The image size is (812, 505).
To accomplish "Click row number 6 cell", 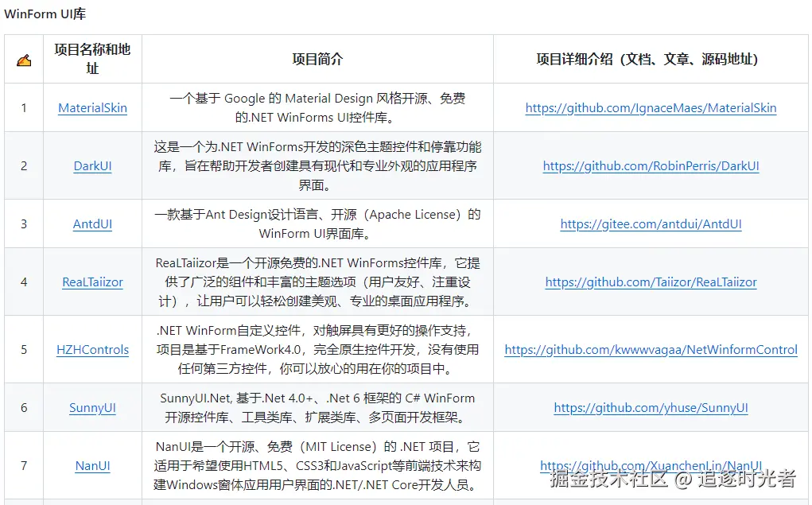I will pos(24,408).
